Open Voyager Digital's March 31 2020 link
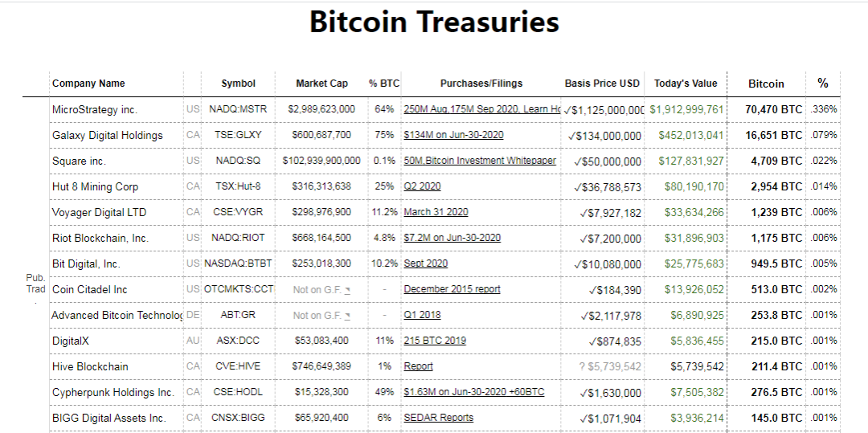 pos(436,212)
